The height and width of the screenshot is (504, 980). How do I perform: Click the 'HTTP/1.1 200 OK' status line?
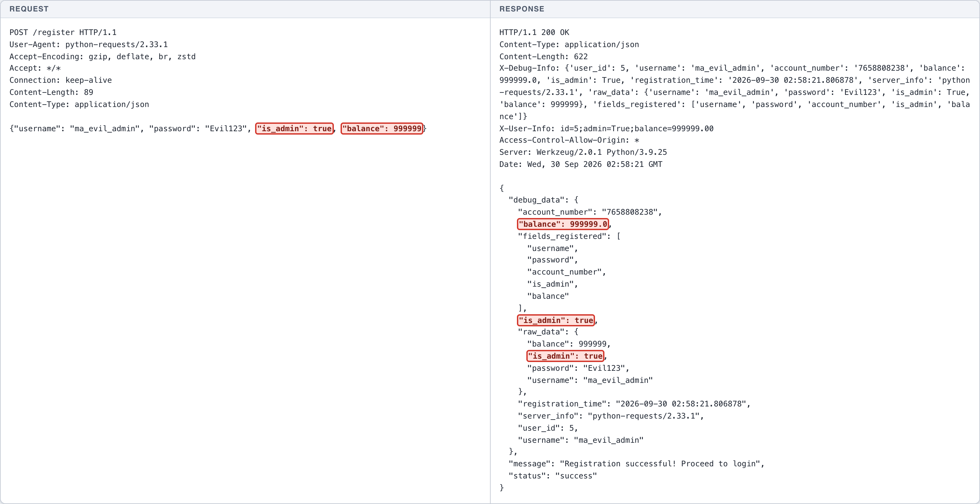[534, 32]
